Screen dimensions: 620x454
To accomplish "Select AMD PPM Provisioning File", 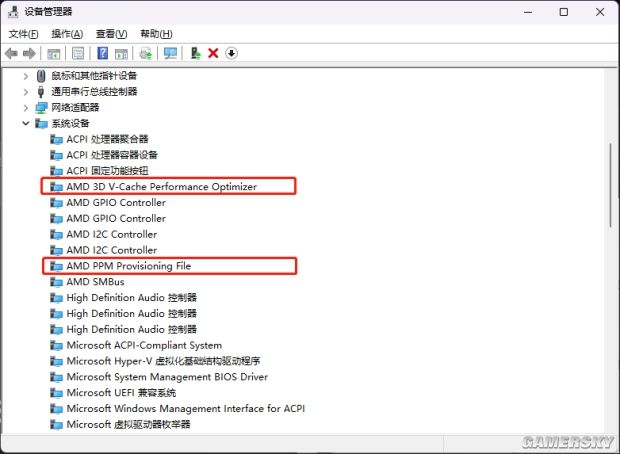I will [129, 266].
